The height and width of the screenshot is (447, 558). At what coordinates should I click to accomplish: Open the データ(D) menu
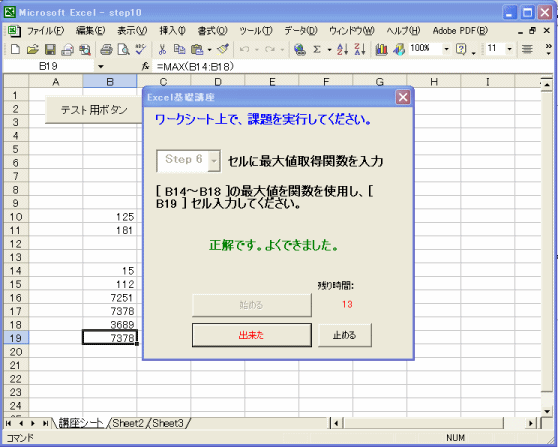tap(301, 31)
